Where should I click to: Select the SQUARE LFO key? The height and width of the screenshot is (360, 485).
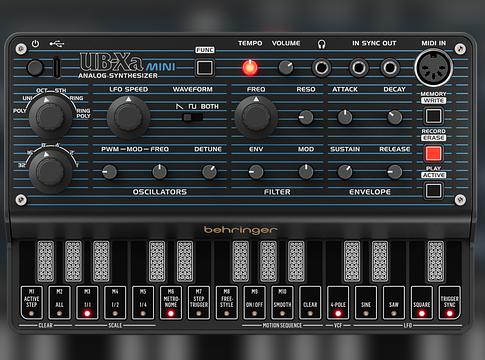tap(422, 302)
